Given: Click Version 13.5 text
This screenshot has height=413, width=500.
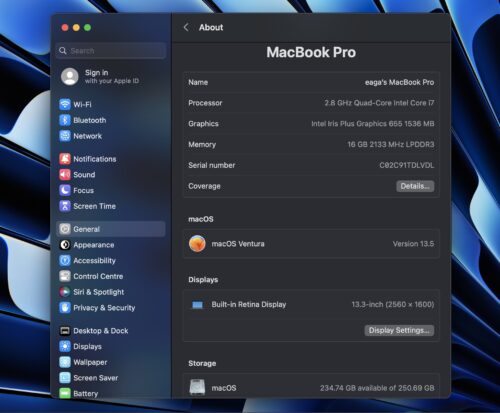Looking at the screenshot, I should [413, 244].
